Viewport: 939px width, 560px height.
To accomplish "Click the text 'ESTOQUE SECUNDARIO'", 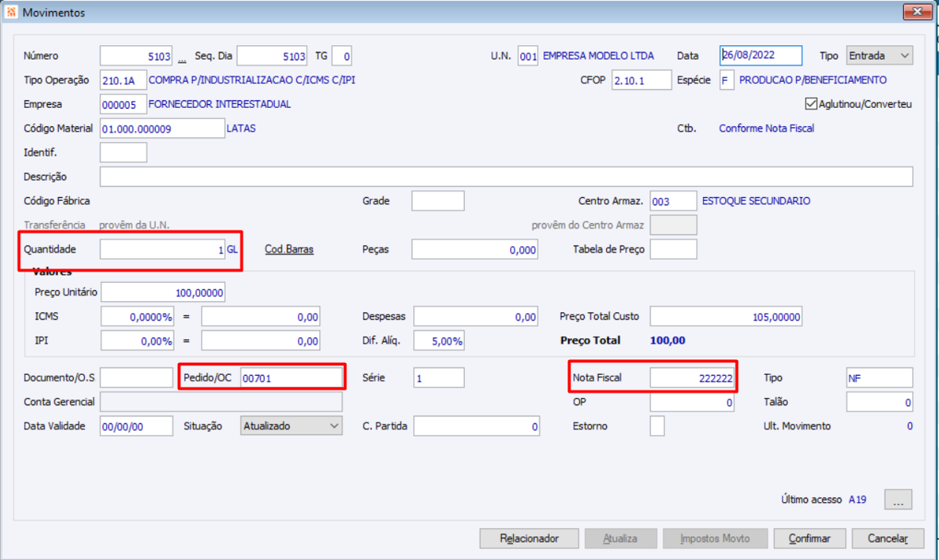I will click(x=755, y=201).
